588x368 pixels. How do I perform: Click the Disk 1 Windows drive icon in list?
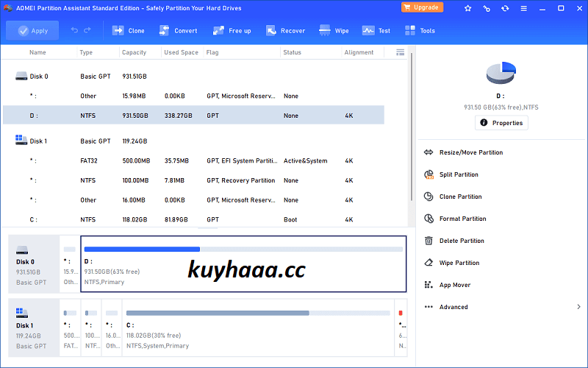[21, 140]
